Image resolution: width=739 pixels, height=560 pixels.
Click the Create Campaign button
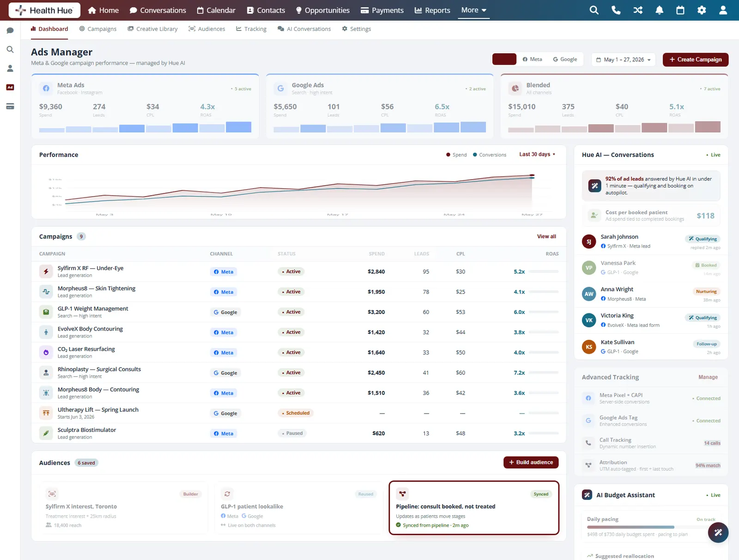(696, 60)
